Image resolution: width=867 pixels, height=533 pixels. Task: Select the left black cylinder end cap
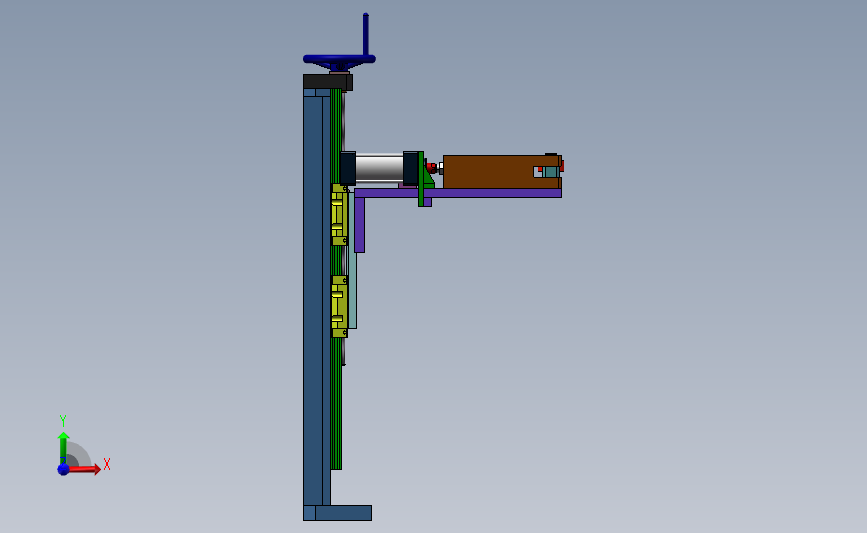tap(348, 168)
